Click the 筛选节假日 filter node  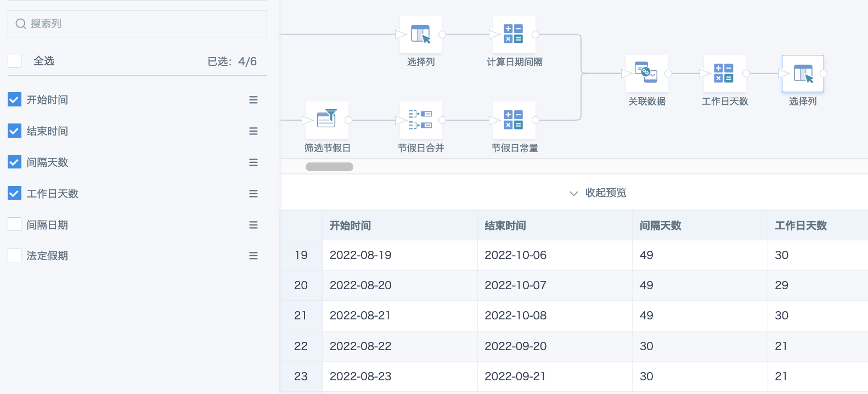(327, 120)
